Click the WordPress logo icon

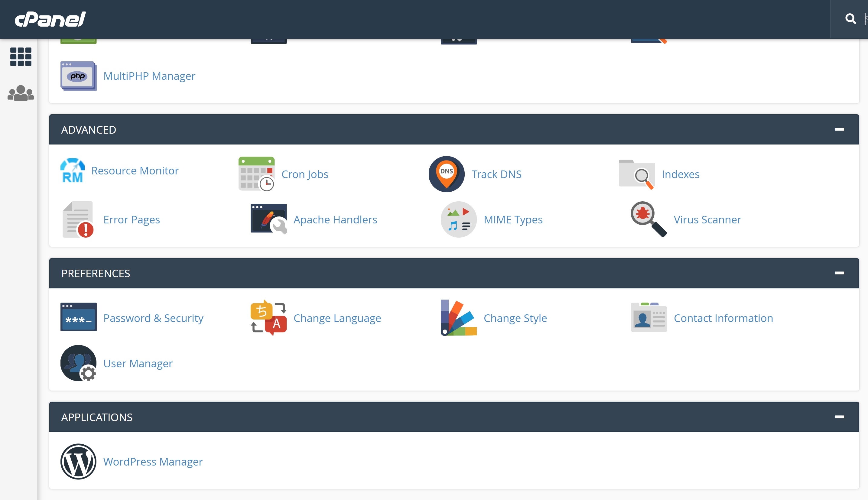coord(78,462)
